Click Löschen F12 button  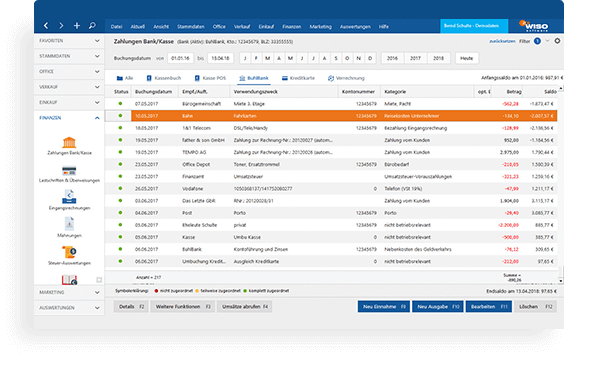pos(536,307)
